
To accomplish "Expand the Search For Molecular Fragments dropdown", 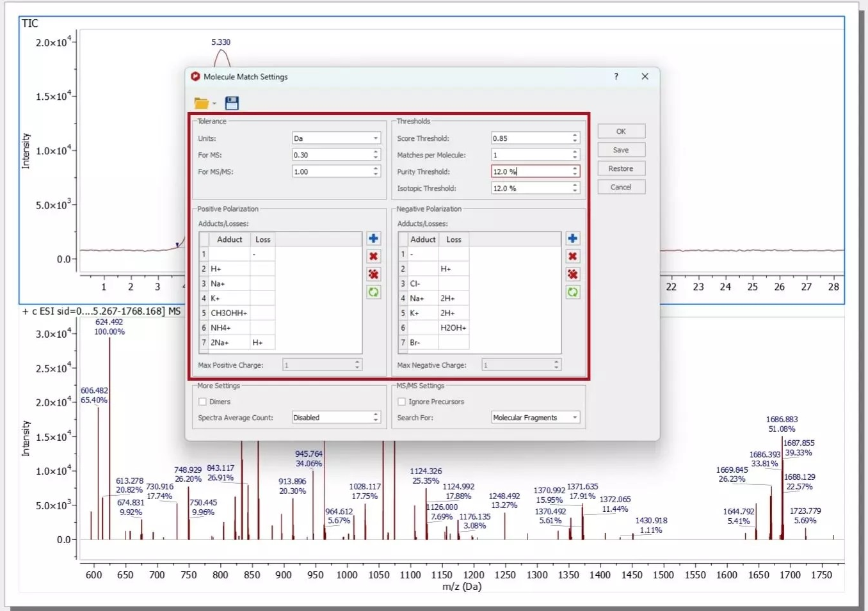I will [x=535, y=418].
